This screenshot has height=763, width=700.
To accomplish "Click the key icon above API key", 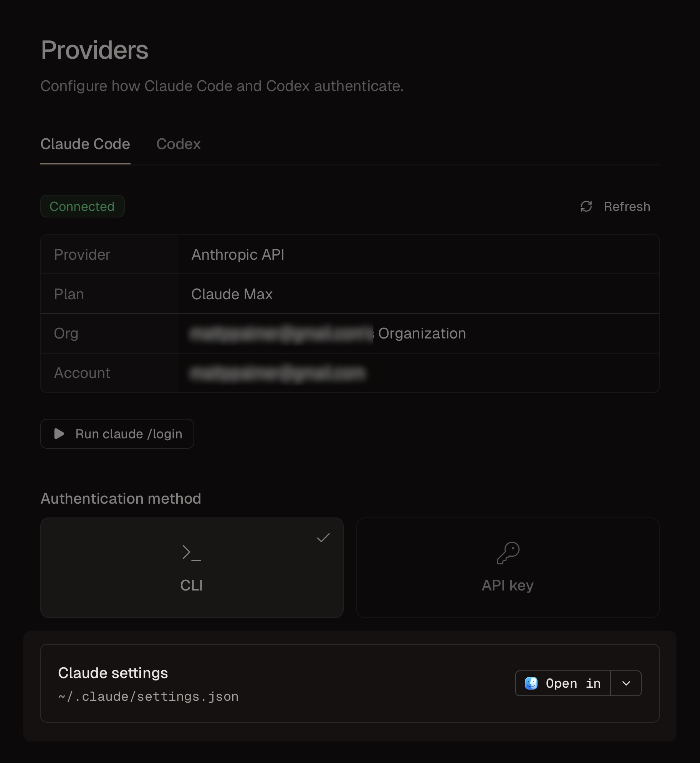I will click(508, 553).
